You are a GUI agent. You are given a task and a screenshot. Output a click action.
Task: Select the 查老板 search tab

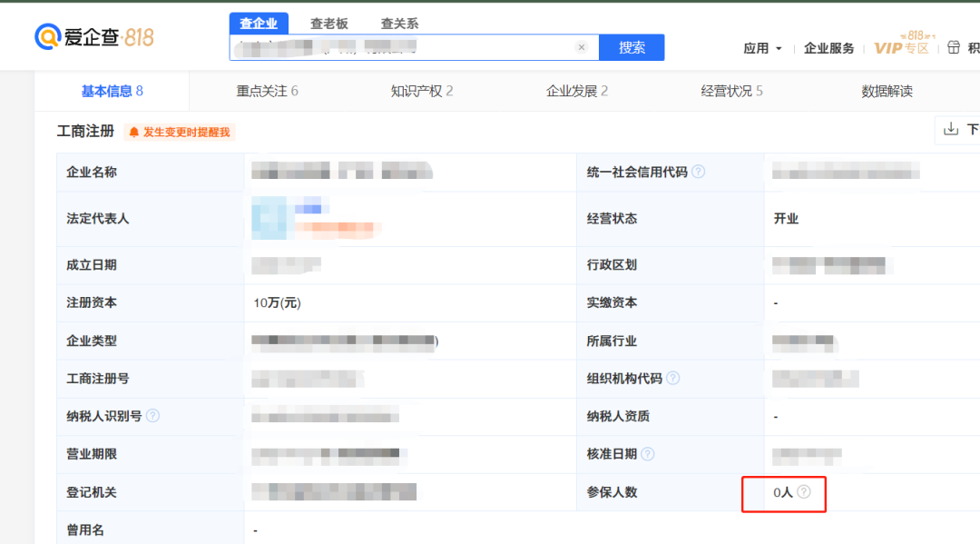(328, 24)
